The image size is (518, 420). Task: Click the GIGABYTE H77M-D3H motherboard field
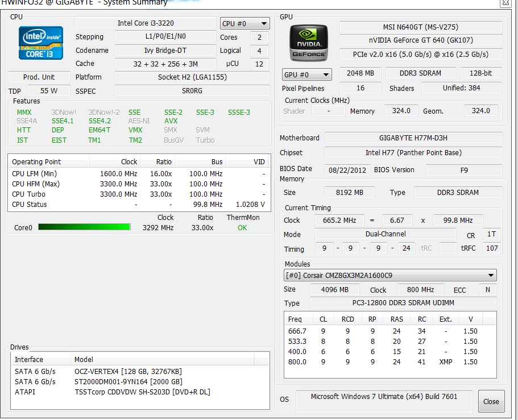click(x=413, y=138)
